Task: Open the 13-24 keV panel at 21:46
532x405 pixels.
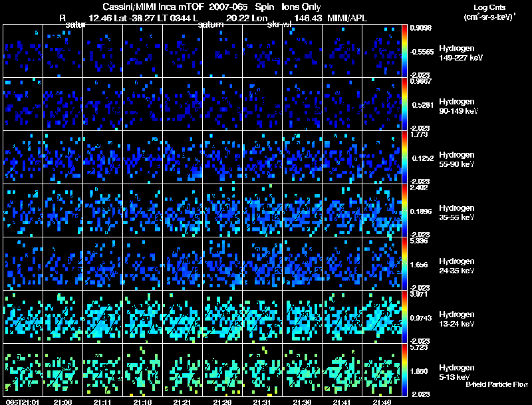Action: point(382,317)
